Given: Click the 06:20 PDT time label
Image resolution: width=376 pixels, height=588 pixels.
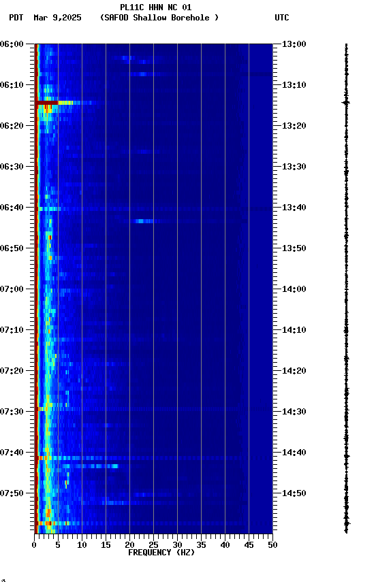Looking at the screenshot, I should pos(12,126).
